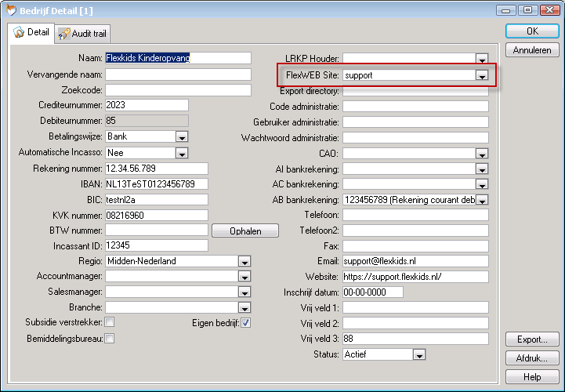
Task: Expand the Automatische Incasso dropdown
Action: (x=182, y=152)
